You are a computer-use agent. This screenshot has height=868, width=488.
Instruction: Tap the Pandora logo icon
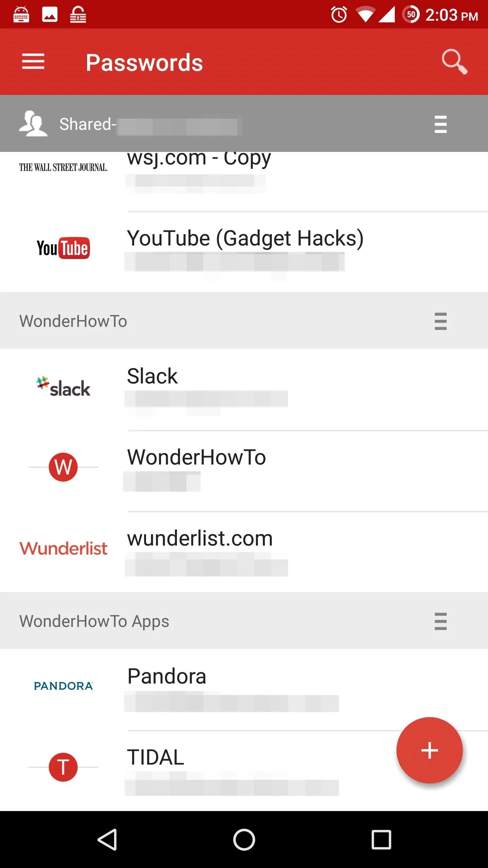[x=63, y=686]
